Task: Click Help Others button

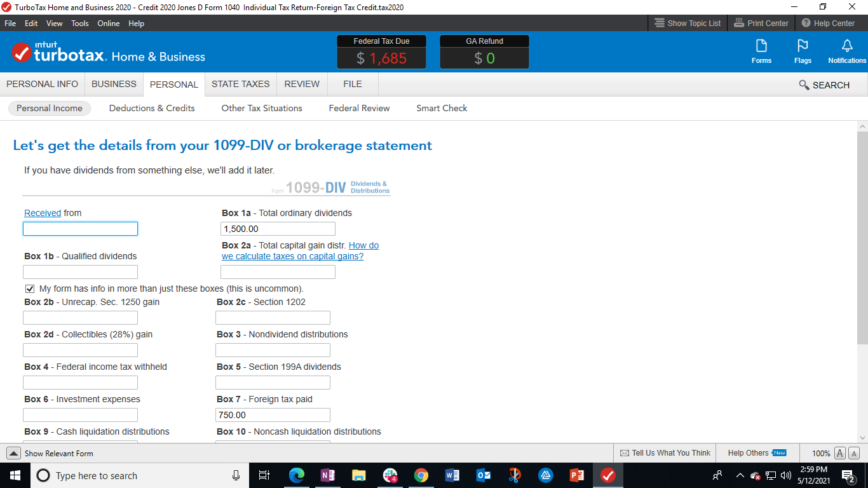Action: point(757,453)
